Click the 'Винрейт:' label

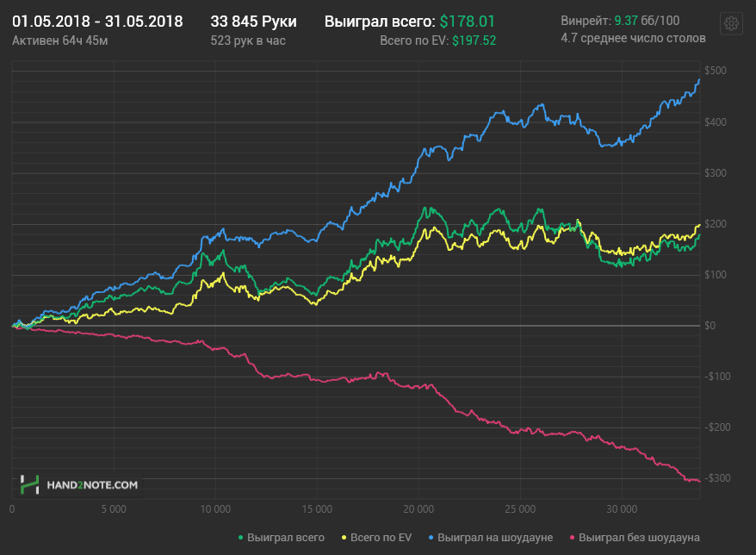pyautogui.click(x=586, y=21)
